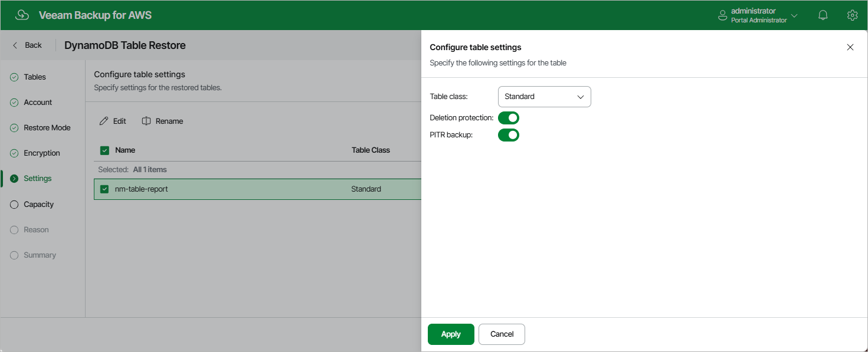The width and height of the screenshot is (868, 352).
Task: Open the notifications bell
Action: (x=823, y=15)
